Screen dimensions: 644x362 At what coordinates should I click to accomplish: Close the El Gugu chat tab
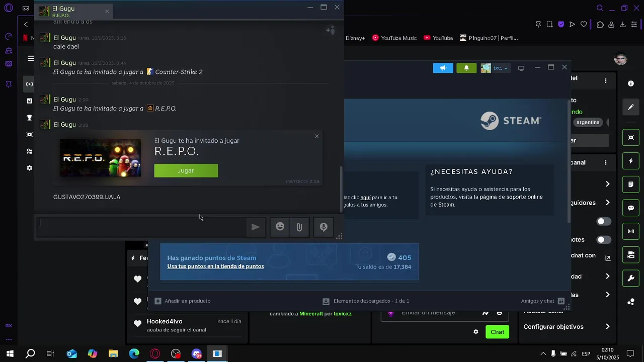point(107,11)
